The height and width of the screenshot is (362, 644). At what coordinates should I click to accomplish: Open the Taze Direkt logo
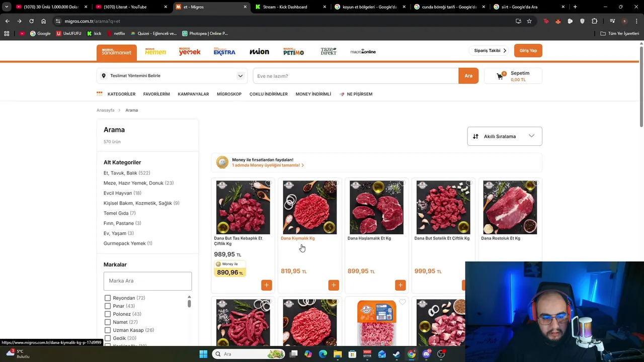[329, 52]
